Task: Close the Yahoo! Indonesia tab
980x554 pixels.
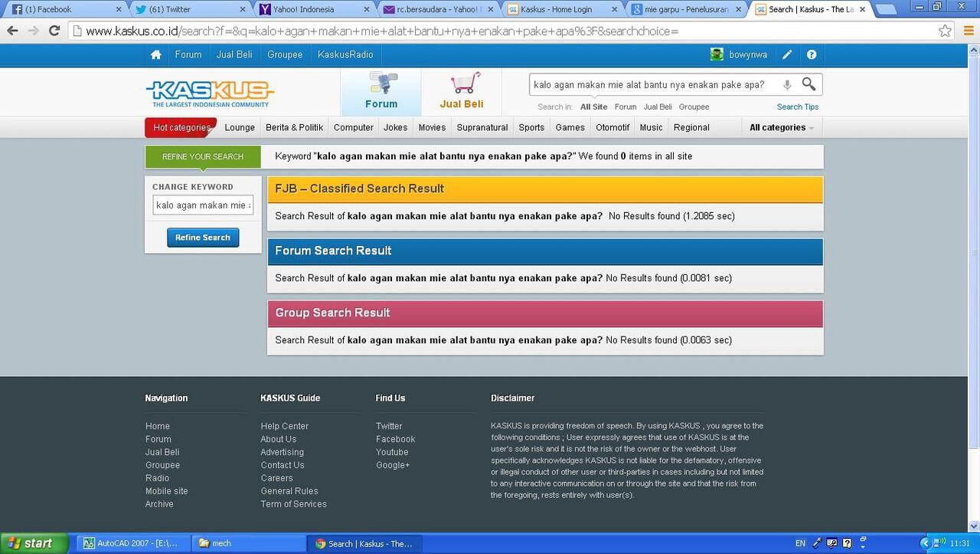Action: pos(367,10)
